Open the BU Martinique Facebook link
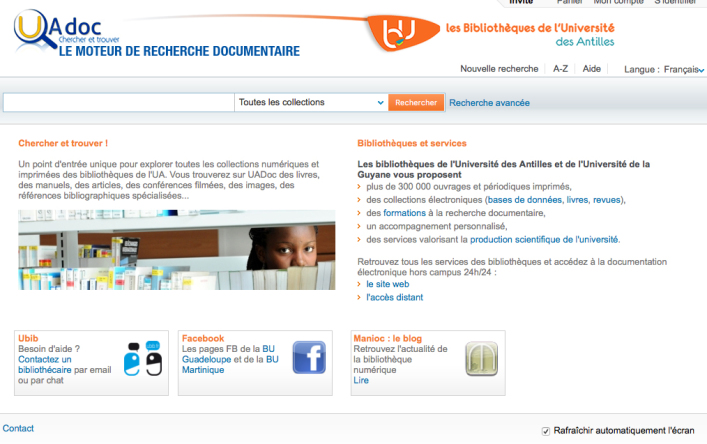707x444 pixels. (230, 364)
